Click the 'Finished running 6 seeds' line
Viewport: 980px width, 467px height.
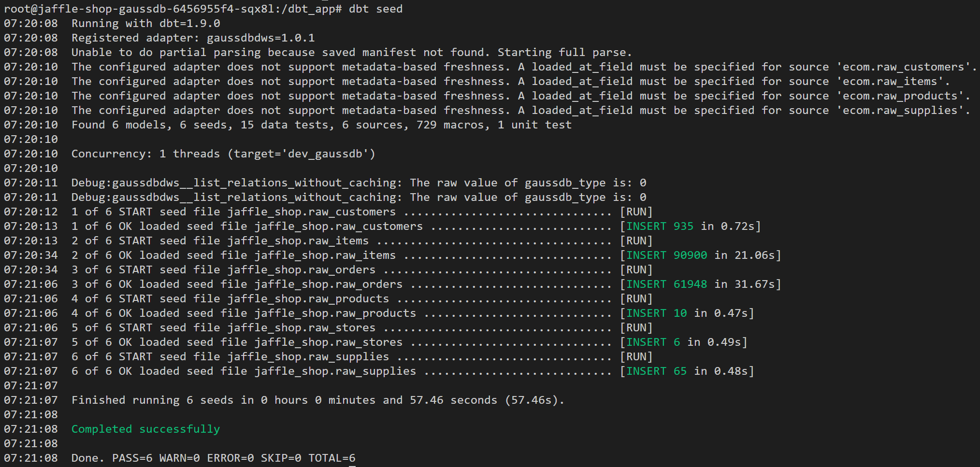(x=317, y=400)
